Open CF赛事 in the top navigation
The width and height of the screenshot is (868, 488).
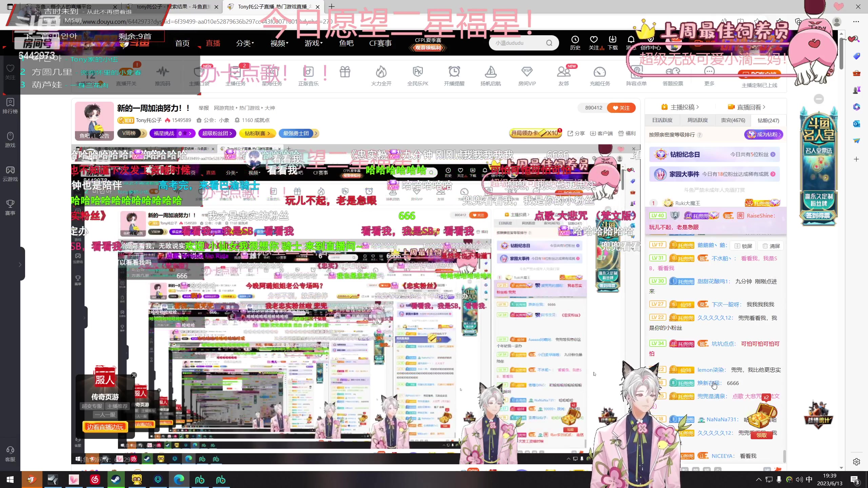[x=380, y=43]
